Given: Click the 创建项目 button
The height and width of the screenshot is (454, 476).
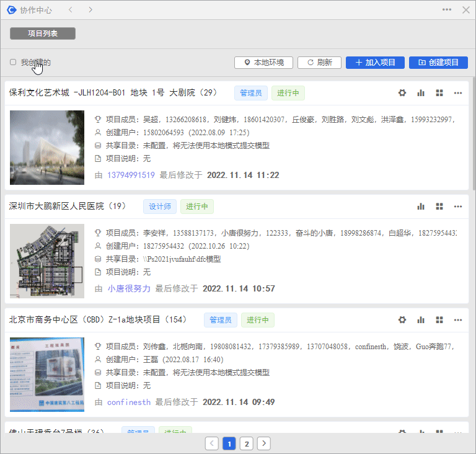Looking at the screenshot, I should (438, 63).
